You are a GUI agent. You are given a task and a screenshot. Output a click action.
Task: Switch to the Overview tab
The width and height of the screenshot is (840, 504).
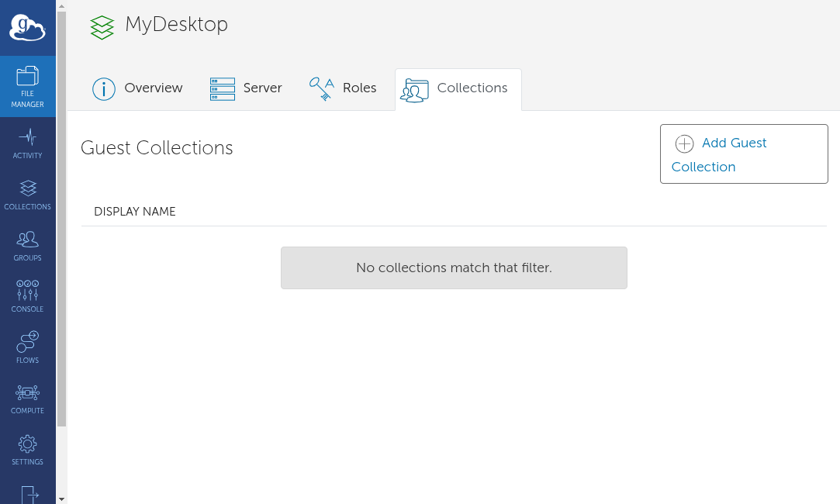click(x=137, y=88)
